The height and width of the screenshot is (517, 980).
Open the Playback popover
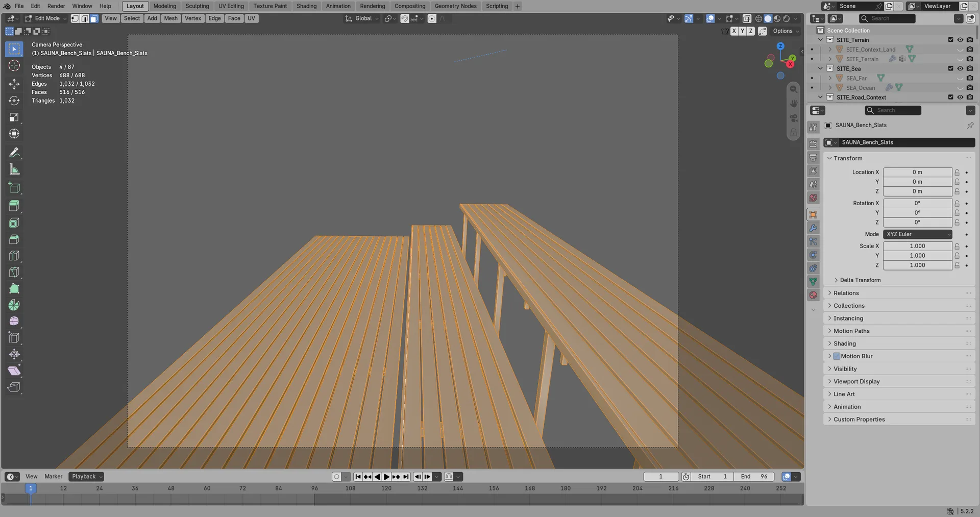tap(86, 477)
